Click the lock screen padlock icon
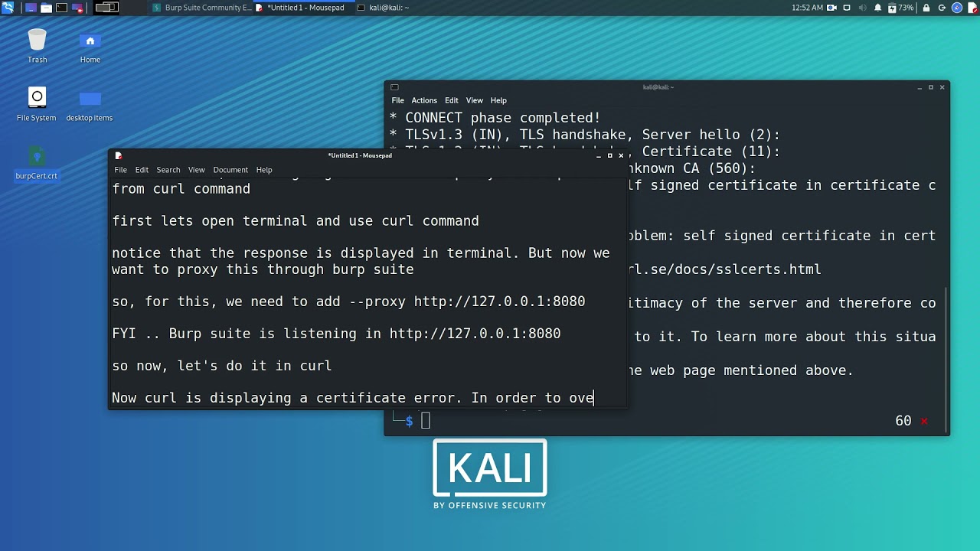The width and height of the screenshot is (980, 551). [926, 8]
